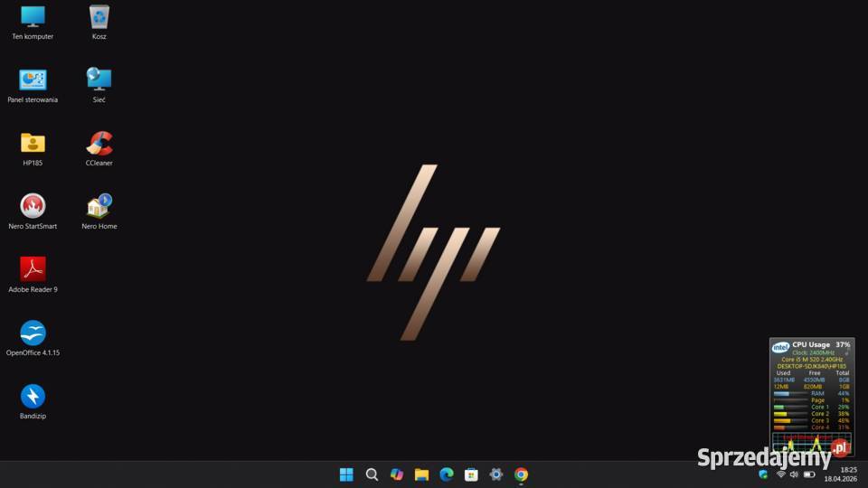Open File Explorer from the taskbar
Image resolution: width=868 pixels, height=488 pixels.
click(422, 474)
